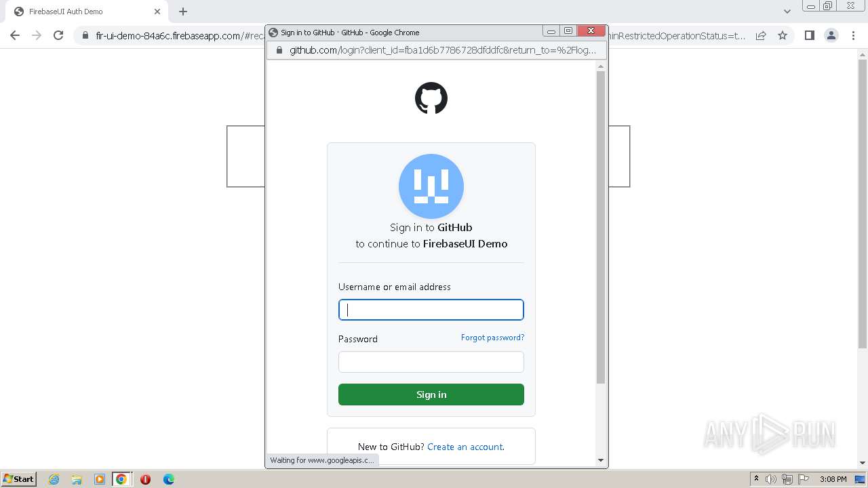
Task: Show hidden system tray icons
Action: pyautogui.click(x=756, y=479)
